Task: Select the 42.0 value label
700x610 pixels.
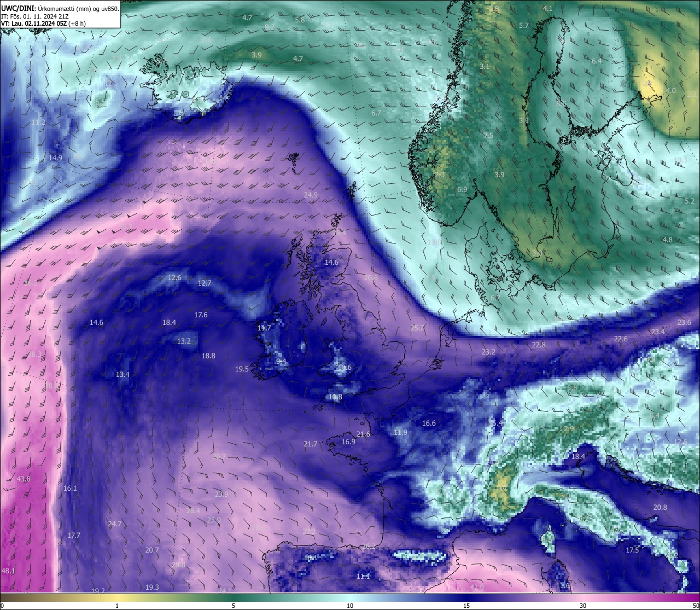Action: click(x=477, y=588)
